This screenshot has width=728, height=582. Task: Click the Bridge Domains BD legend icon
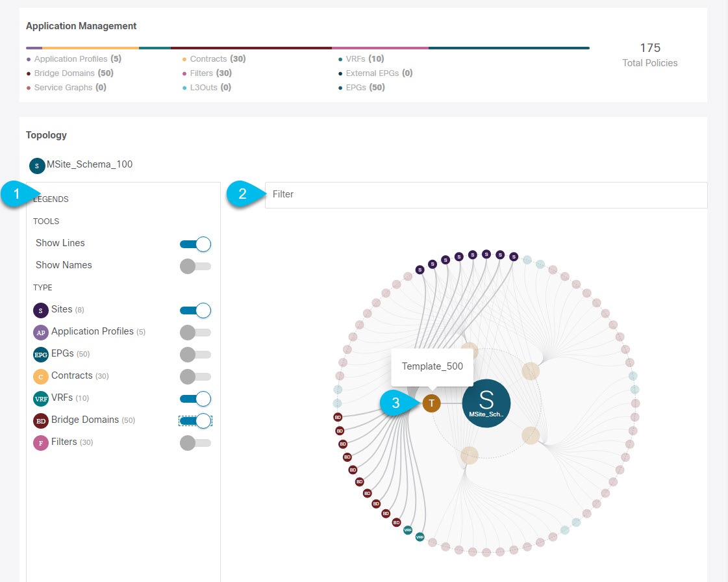tap(41, 421)
